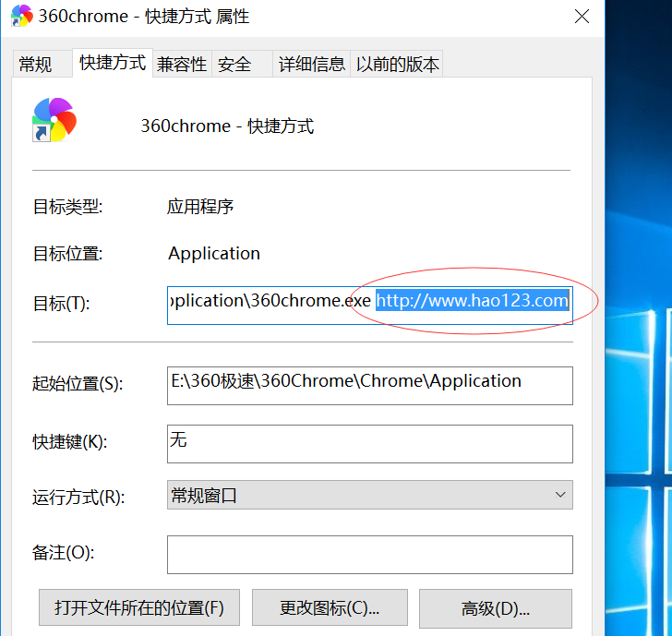The image size is (672, 636).
Task: Click 打开文件所在的位置(F) button
Action: click(139, 607)
